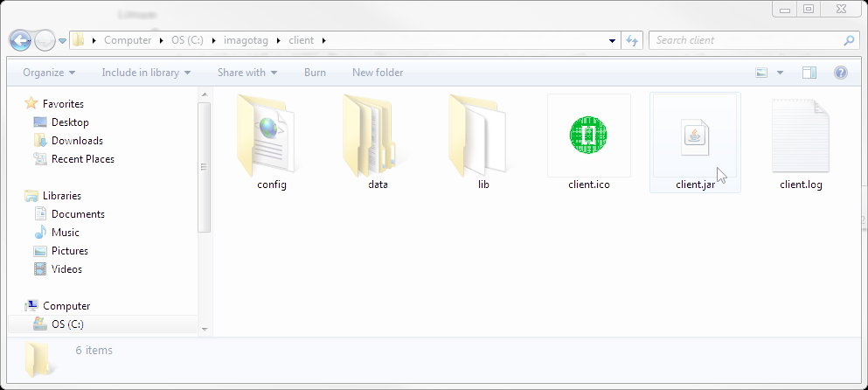Click the folder icon in the address bar
The height and width of the screenshot is (390, 868).
78,40
